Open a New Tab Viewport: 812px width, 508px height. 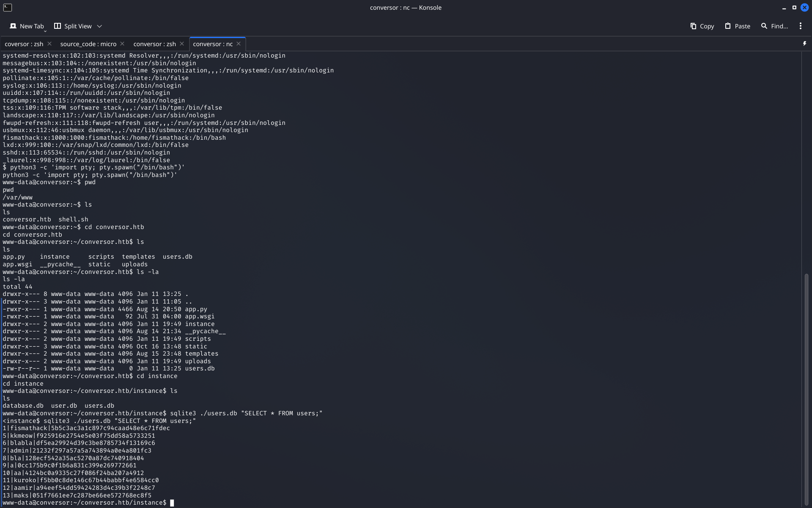26,26
